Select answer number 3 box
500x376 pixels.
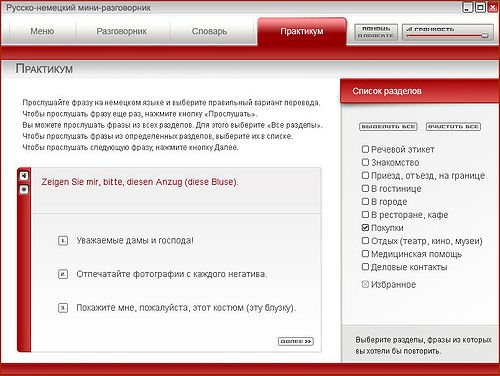click(63, 307)
